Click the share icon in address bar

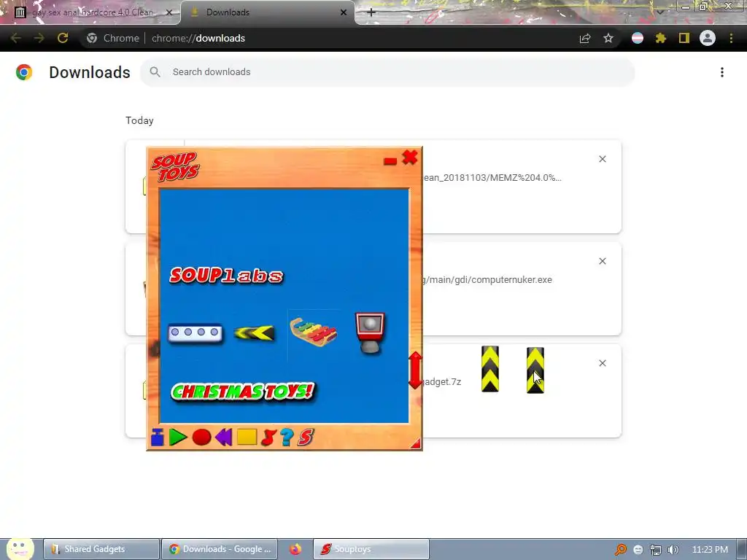(585, 38)
